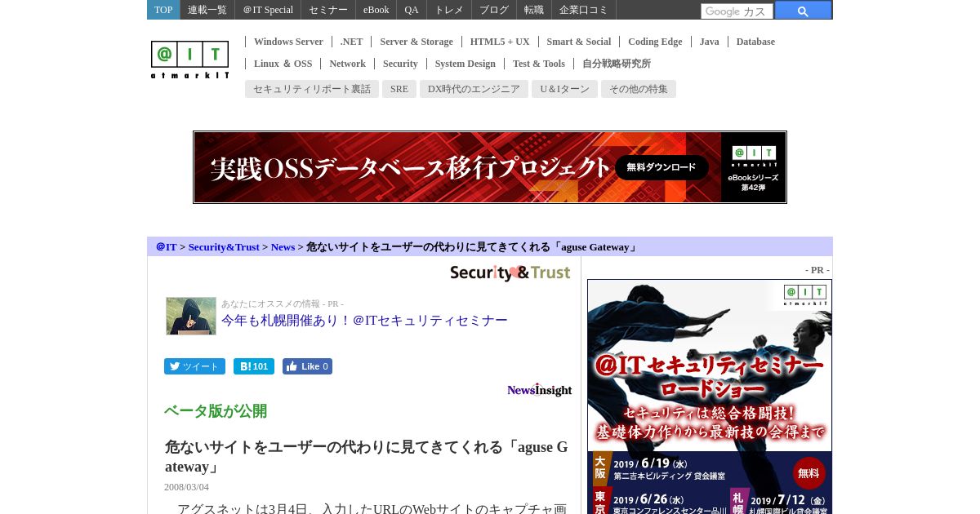
Task: Click the Google search magnifier button
Action: (x=803, y=11)
